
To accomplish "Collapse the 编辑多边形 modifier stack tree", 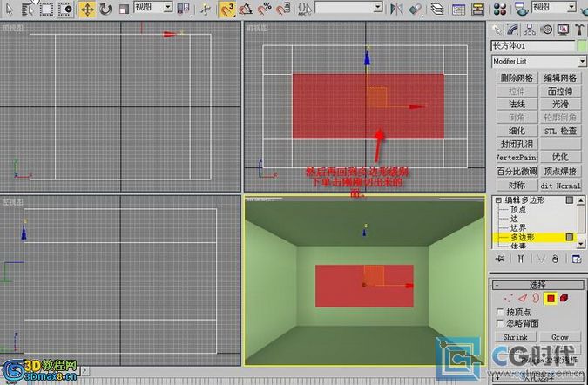I will [x=498, y=200].
